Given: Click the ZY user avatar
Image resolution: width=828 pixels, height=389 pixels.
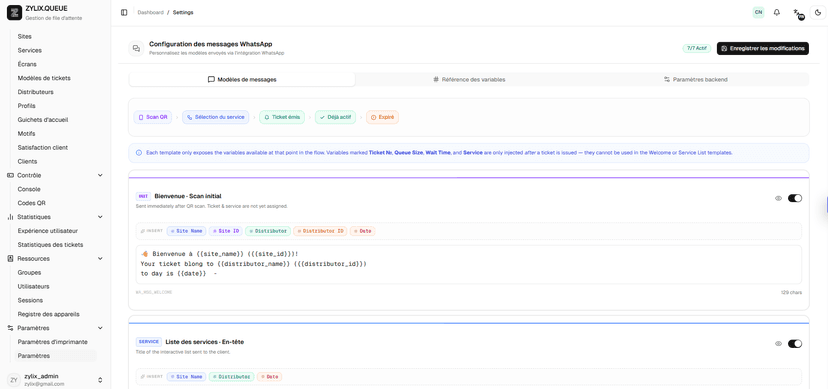Looking at the screenshot, I should click(14, 379).
